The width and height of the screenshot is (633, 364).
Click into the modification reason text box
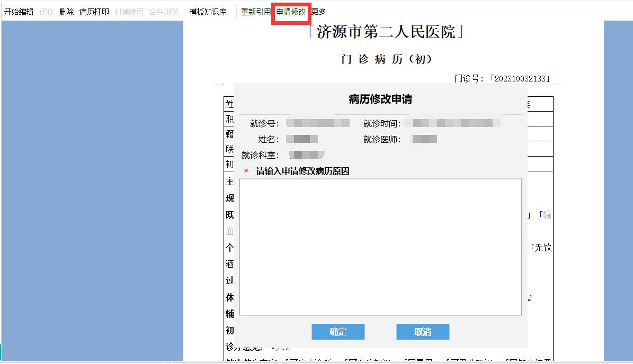[380, 247]
